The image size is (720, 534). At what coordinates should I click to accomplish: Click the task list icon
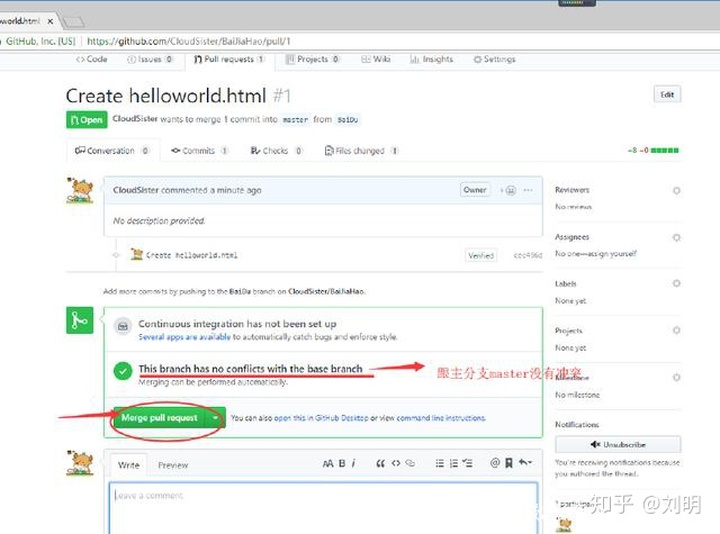467,463
